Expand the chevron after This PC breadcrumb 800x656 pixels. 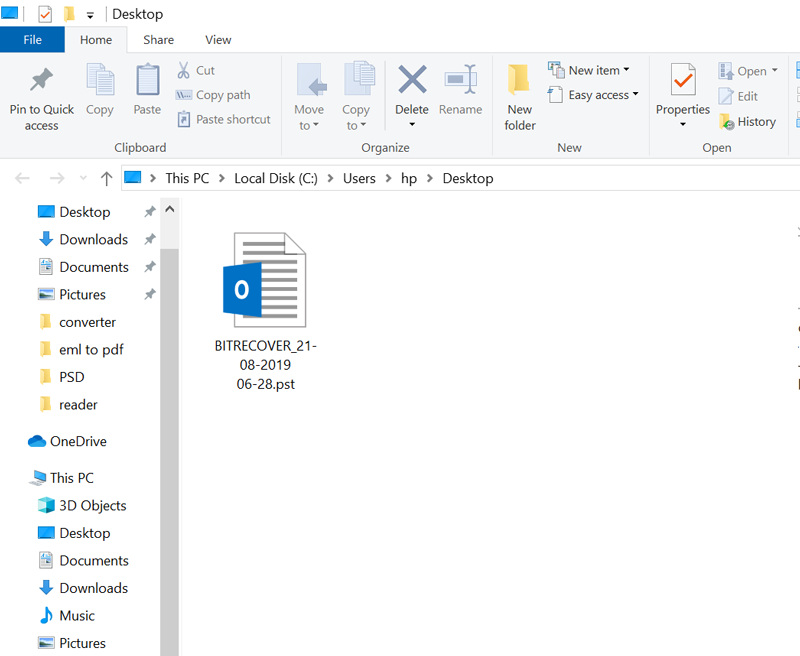click(x=221, y=178)
